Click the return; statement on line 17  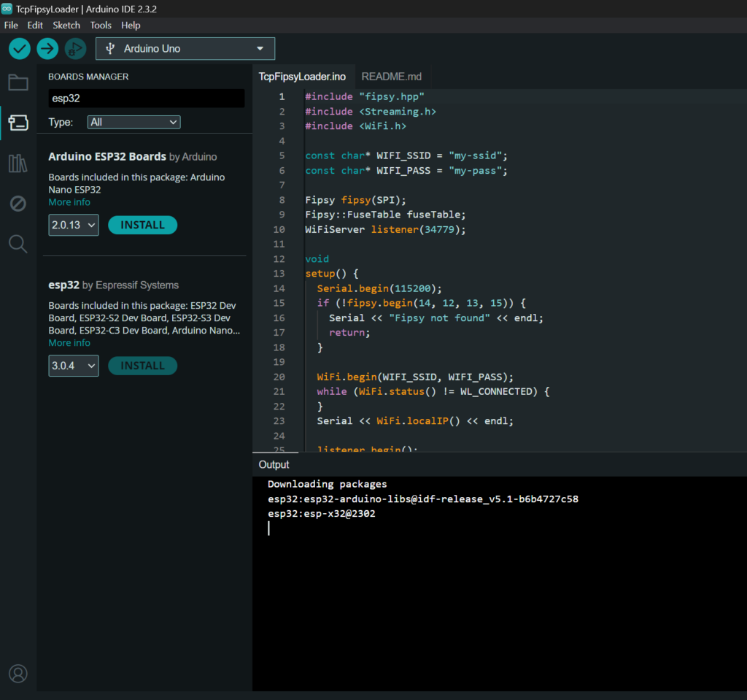[349, 333]
